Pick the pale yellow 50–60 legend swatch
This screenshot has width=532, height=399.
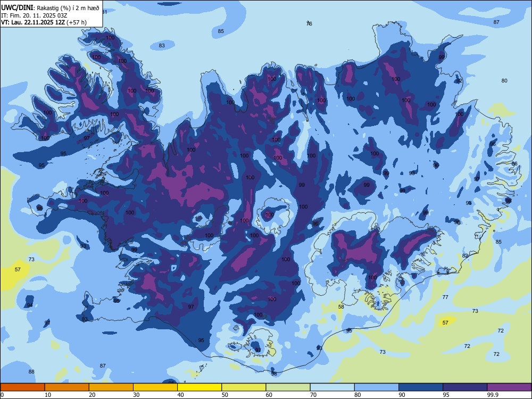coord(244,387)
